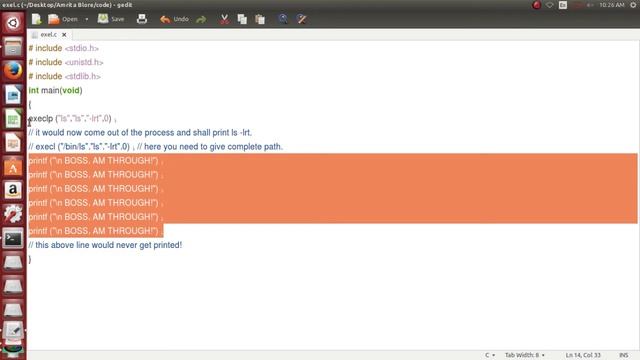This screenshot has width=640, height=360.
Task: Toggle INS insert mode indicator
Action: point(624,355)
